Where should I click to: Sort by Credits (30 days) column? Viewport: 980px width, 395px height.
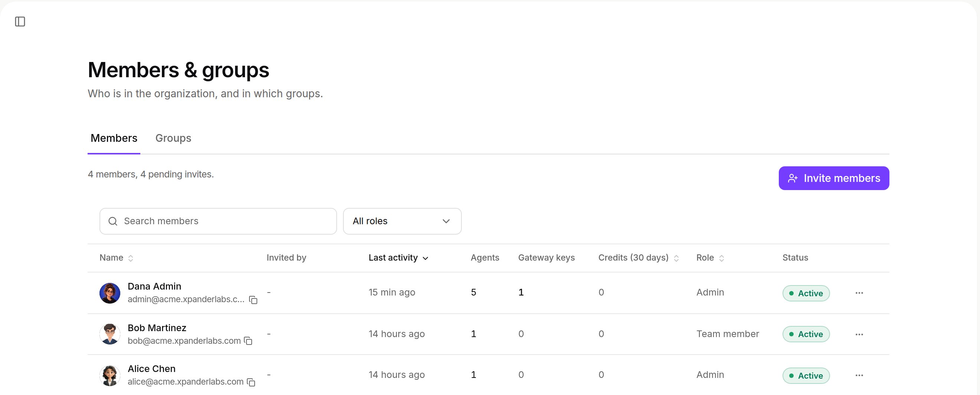click(638, 258)
